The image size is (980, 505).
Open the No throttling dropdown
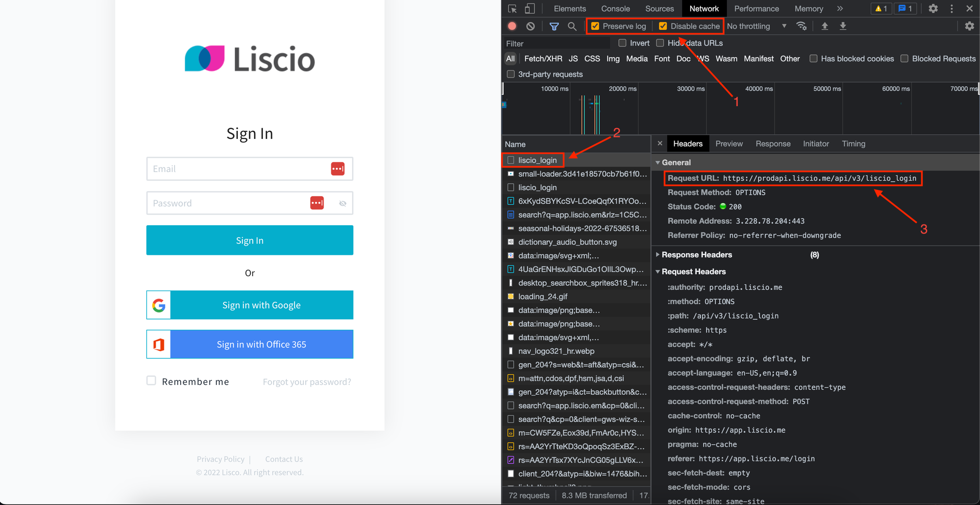(x=756, y=26)
